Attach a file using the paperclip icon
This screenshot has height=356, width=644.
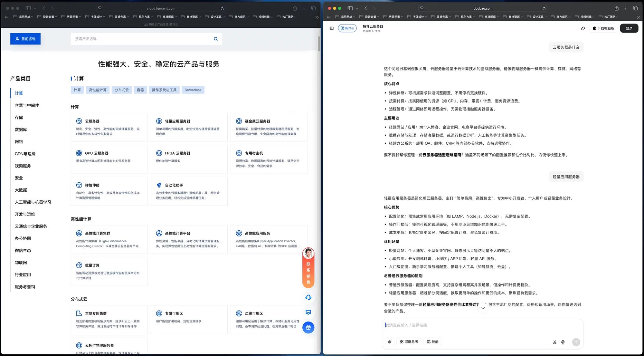coord(390,342)
